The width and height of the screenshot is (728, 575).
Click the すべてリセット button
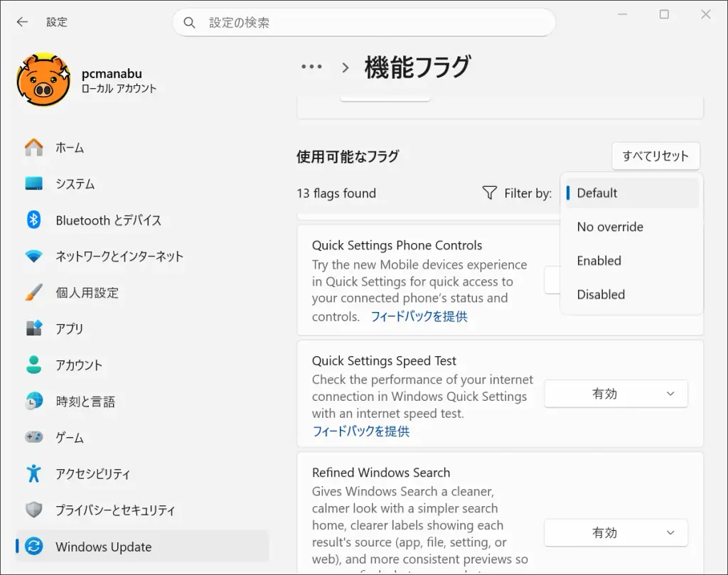tap(655, 156)
